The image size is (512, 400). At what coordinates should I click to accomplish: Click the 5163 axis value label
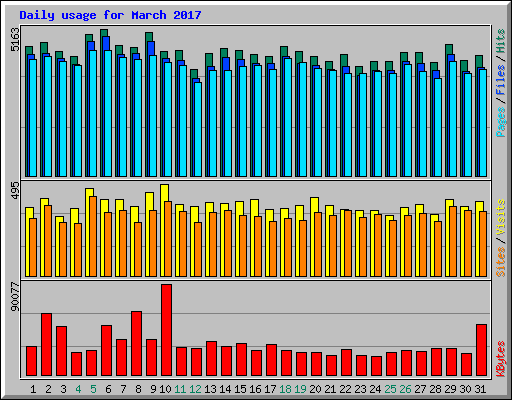pos(15,40)
